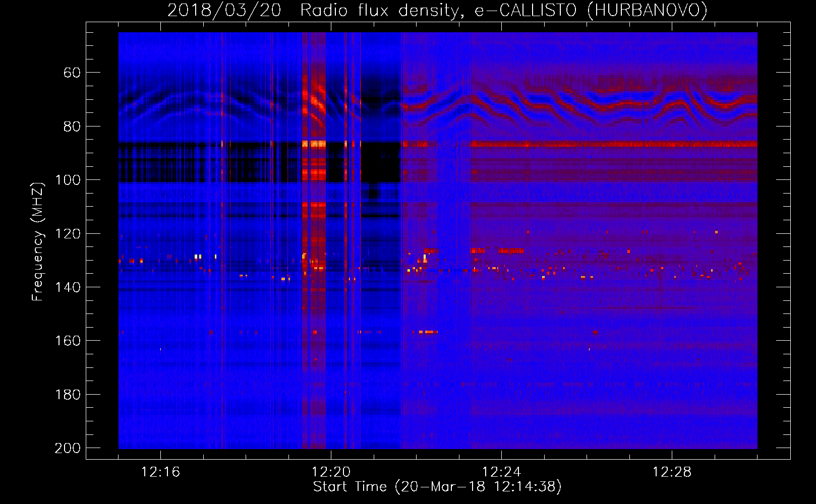The height and width of the screenshot is (504, 816).
Task: Click the time tick label '12:28'
Action: [672, 472]
